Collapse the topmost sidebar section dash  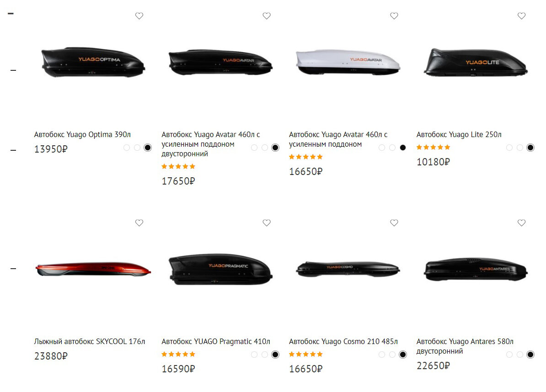[11, 14]
